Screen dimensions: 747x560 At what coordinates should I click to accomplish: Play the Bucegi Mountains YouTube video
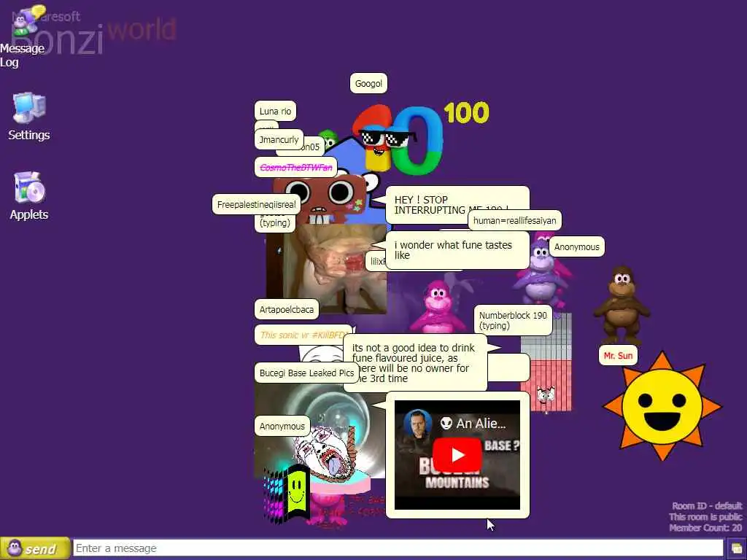tap(457, 455)
